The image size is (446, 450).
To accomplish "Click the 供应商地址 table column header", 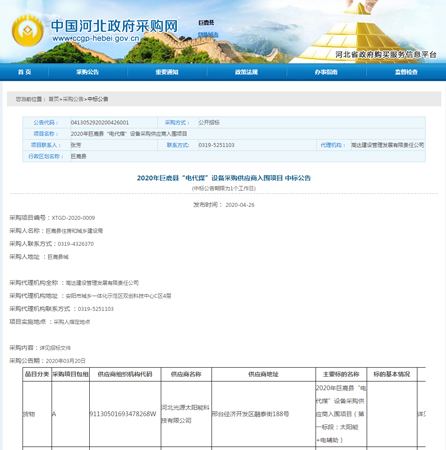I will click(263, 374).
